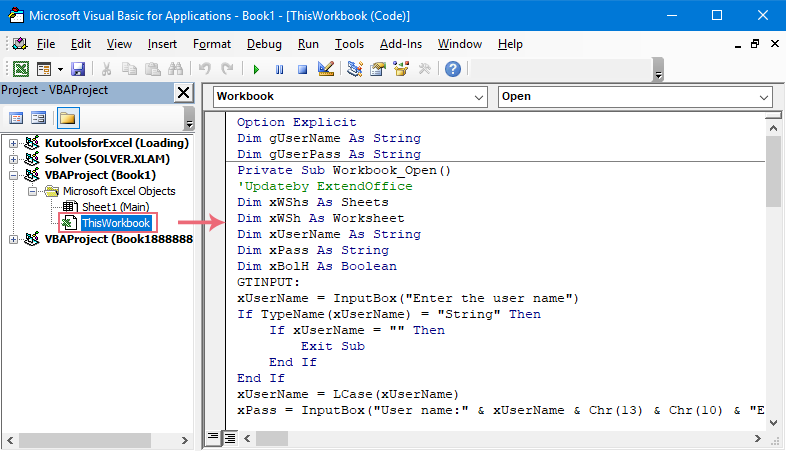The image size is (786, 451).
Task: Open Find with the binoculars icon
Action: click(175, 69)
